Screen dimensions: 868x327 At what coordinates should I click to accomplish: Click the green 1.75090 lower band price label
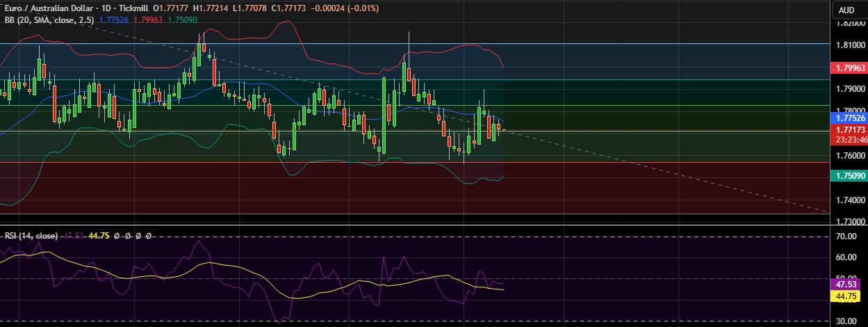click(849, 177)
